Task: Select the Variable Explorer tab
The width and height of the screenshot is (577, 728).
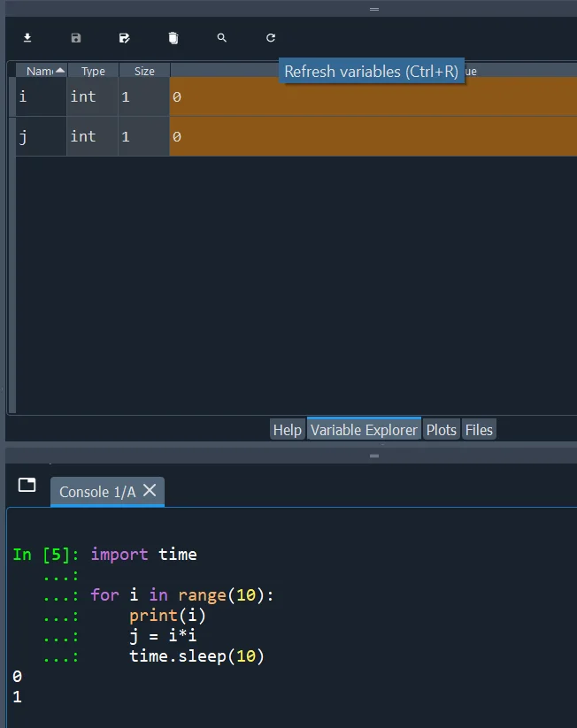Action: [x=364, y=430]
